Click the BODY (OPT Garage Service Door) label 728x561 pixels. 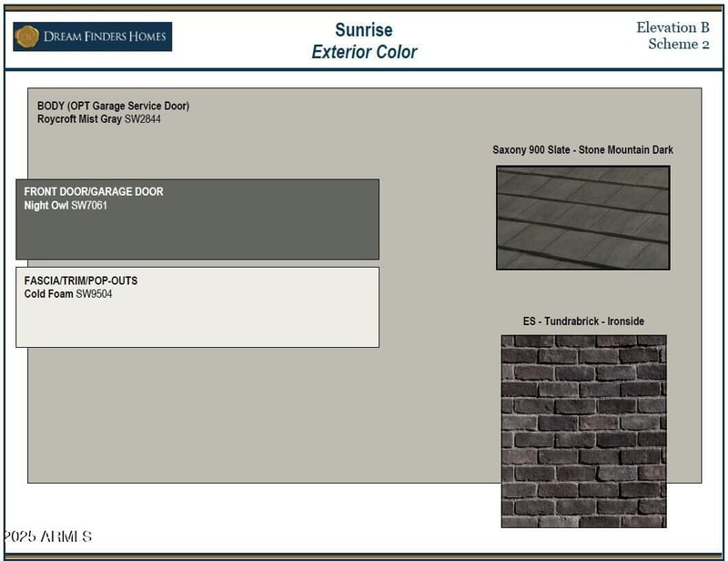(113, 106)
